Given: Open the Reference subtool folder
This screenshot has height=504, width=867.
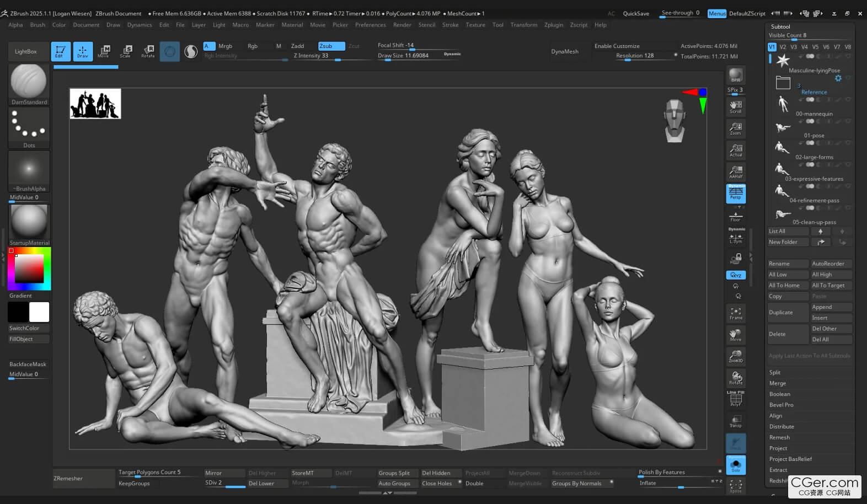Looking at the screenshot, I should pyautogui.click(x=814, y=92).
